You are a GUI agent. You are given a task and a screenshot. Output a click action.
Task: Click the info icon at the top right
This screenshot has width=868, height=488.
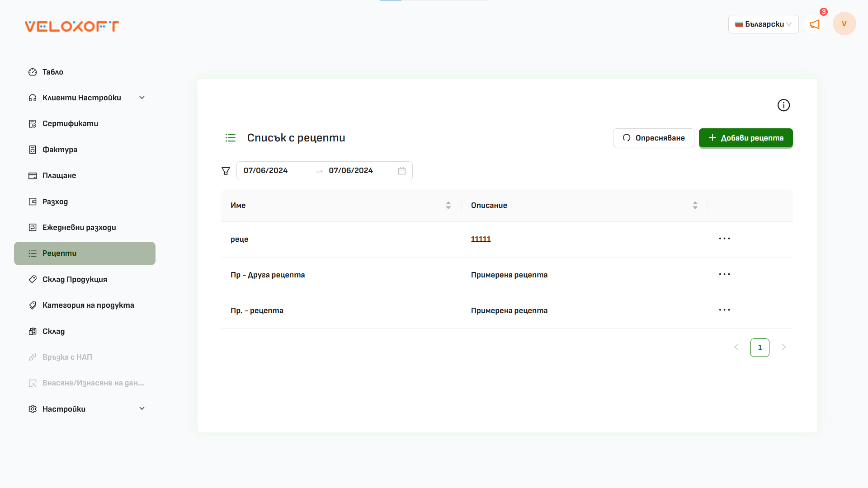point(783,105)
